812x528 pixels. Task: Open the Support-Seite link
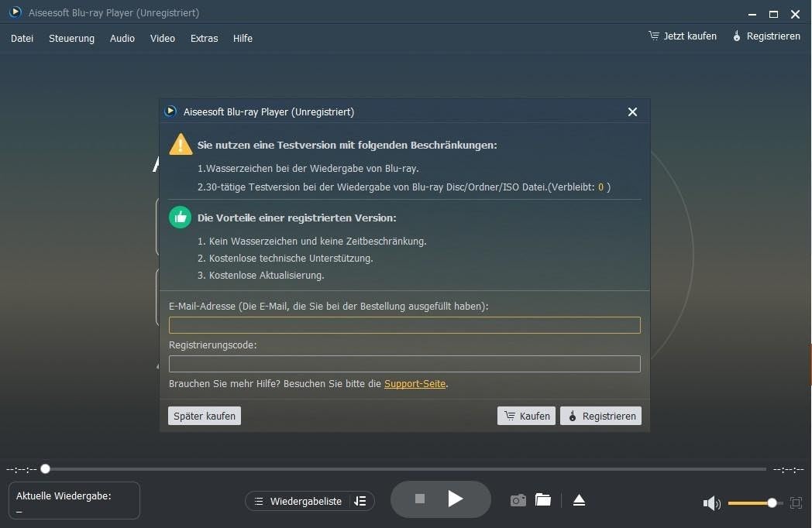click(x=415, y=383)
